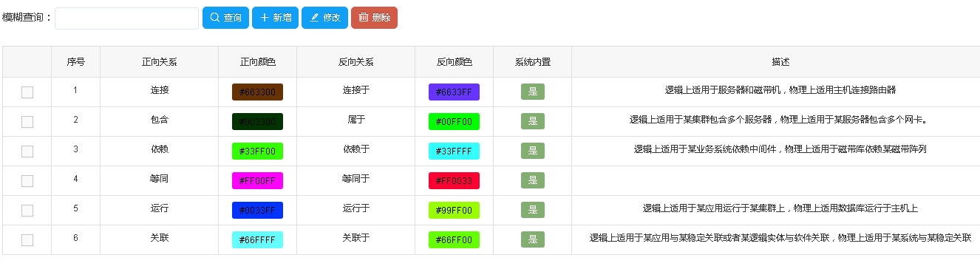This screenshot has width=980, height=269.
Task: Click the 序号 column header
Action: (x=75, y=62)
